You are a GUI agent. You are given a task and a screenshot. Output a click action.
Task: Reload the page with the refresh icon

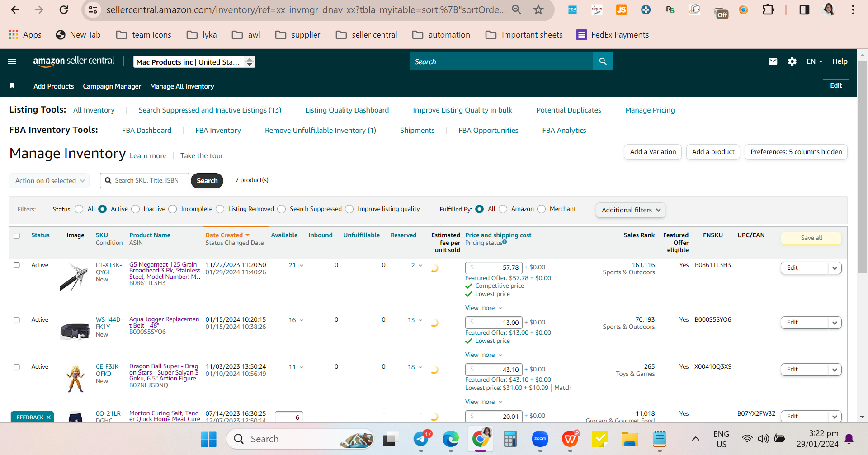point(64,9)
